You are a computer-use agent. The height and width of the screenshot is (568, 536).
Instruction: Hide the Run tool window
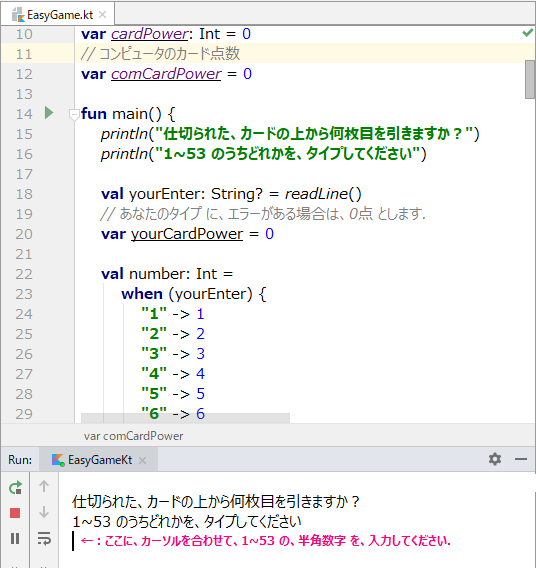point(521,459)
